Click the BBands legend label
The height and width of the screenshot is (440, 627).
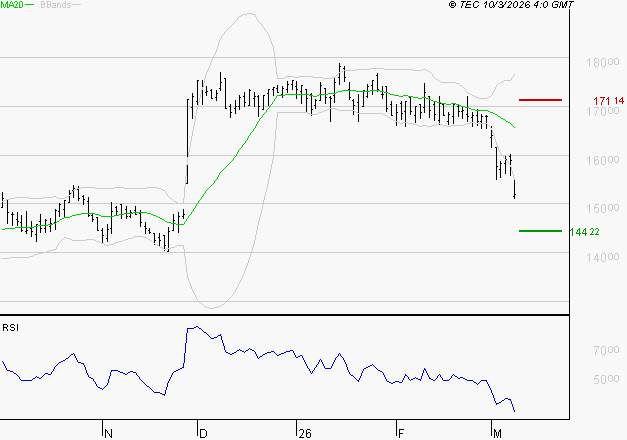pos(56,5)
